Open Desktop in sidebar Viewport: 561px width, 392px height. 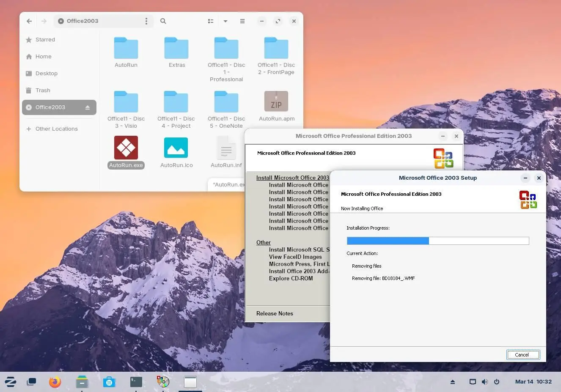pos(59,74)
